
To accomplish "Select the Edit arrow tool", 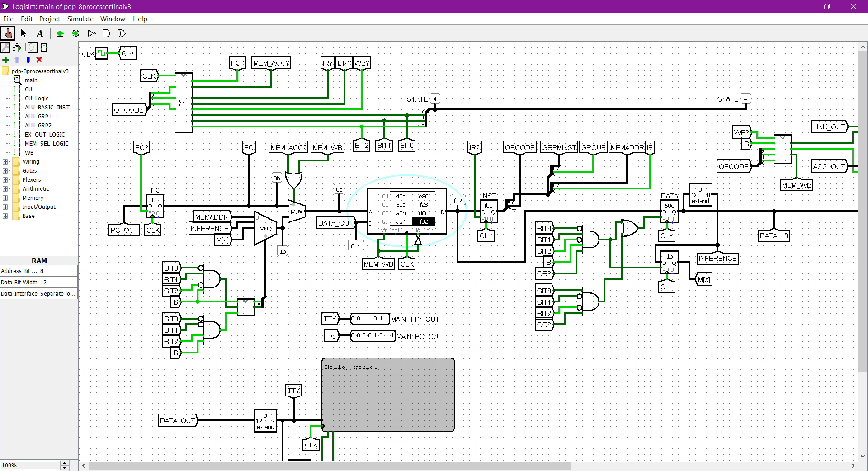I will click(23, 33).
